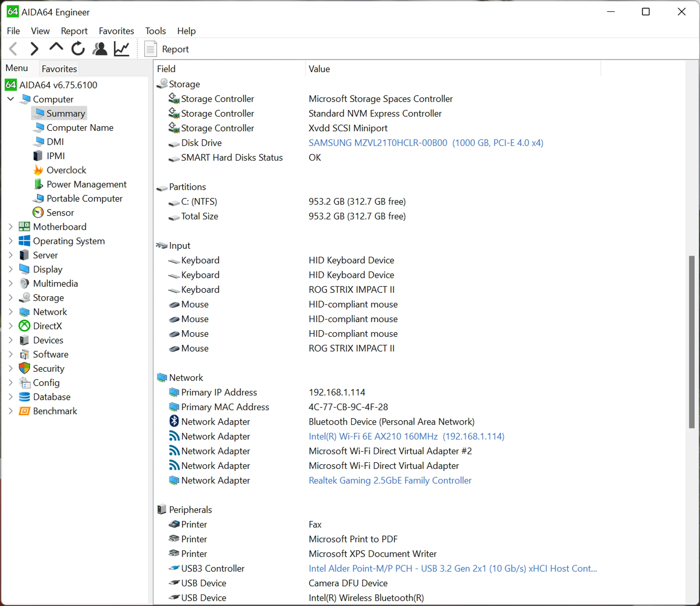Click the Field column header
The image size is (700, 606).
[229, 69]
